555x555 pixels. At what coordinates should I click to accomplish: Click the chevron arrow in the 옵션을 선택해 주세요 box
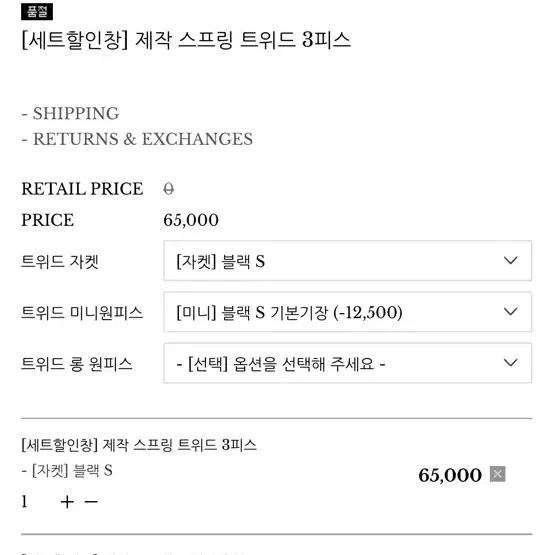tap(510, 363)
